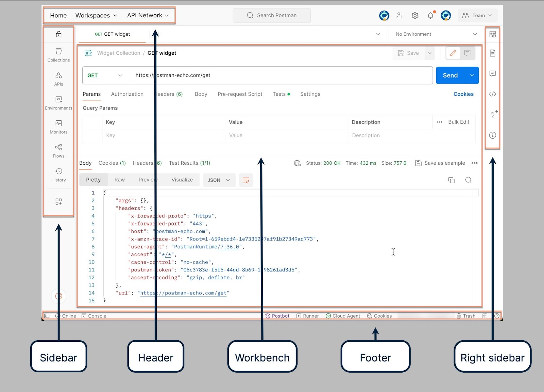Click the Search Postman field
The width and height of the screenshot is (544, 392).
[x=272, y=15]
